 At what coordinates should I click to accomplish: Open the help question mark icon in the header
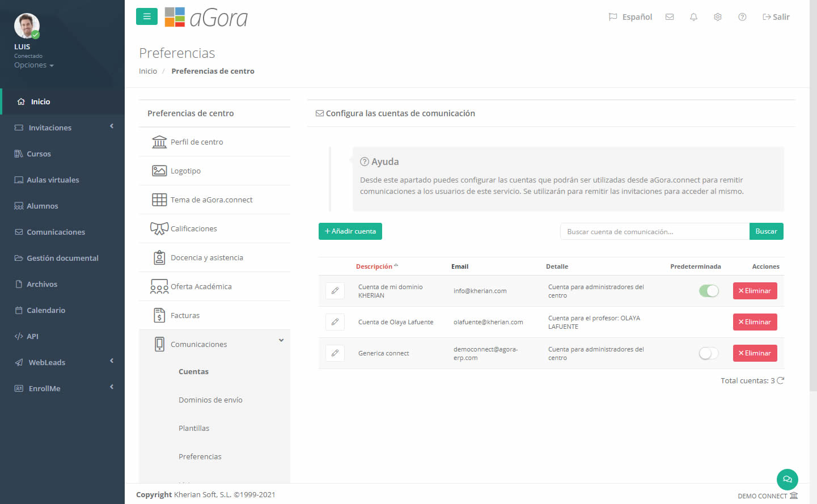[742, 17]
